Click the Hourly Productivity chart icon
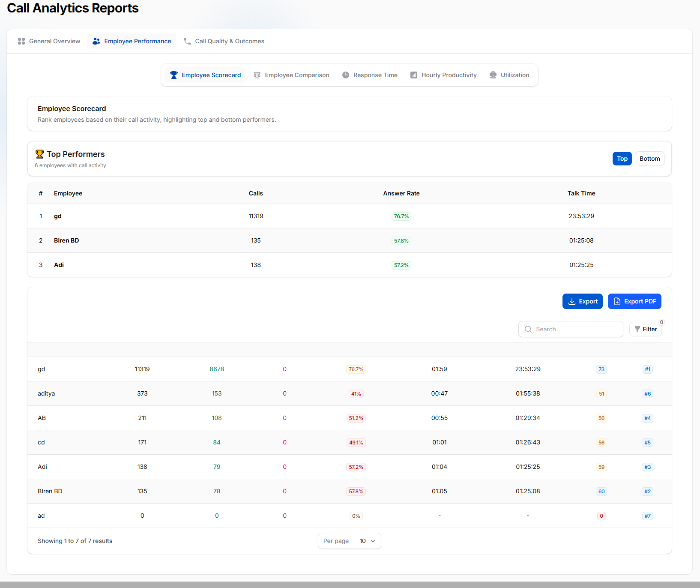 pyautogui.click(x=414, y=75)
